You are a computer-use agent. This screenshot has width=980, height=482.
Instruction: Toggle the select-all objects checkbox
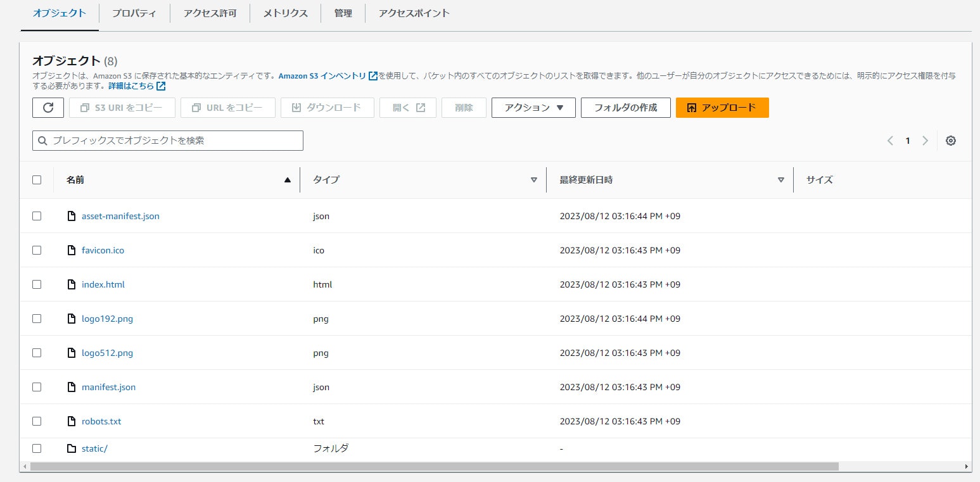click(37, 180)
